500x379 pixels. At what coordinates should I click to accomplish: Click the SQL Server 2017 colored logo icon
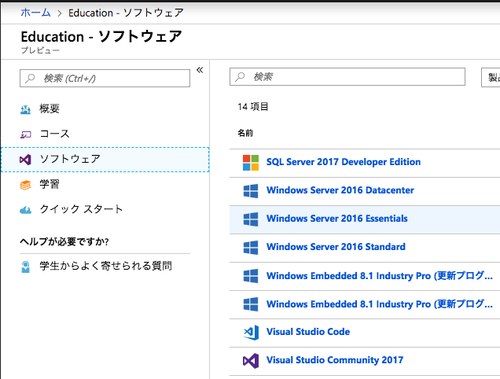tap(251, 163)
